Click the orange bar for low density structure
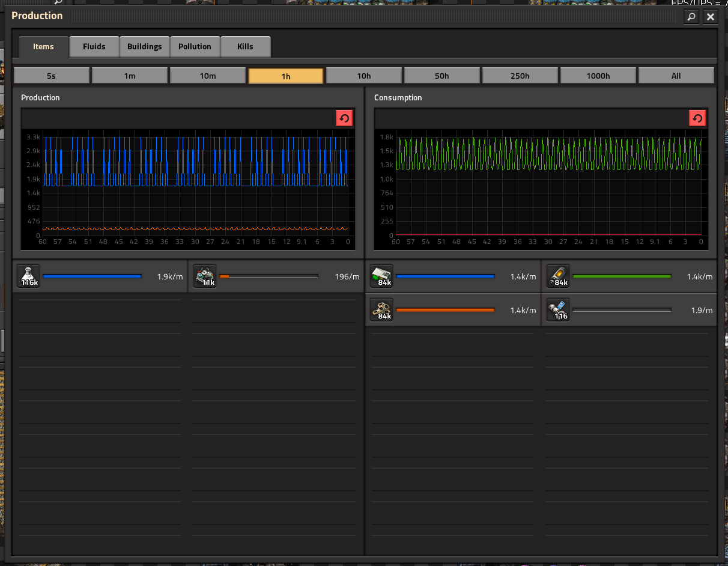Image resolution: width=728 pixels, height=566 pixels. [x=445, y=310]
